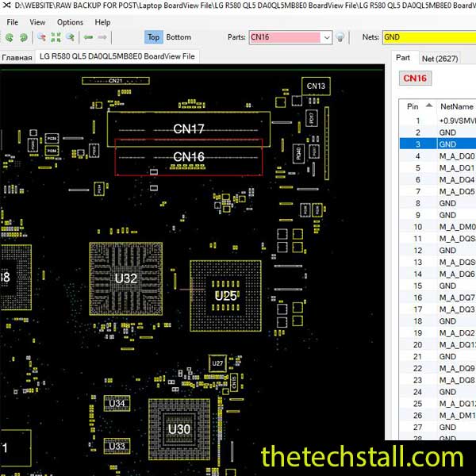Select pin 4 row M_A_DQ0
The width and height of the screenshot is (476, 476).
[437, 156]
